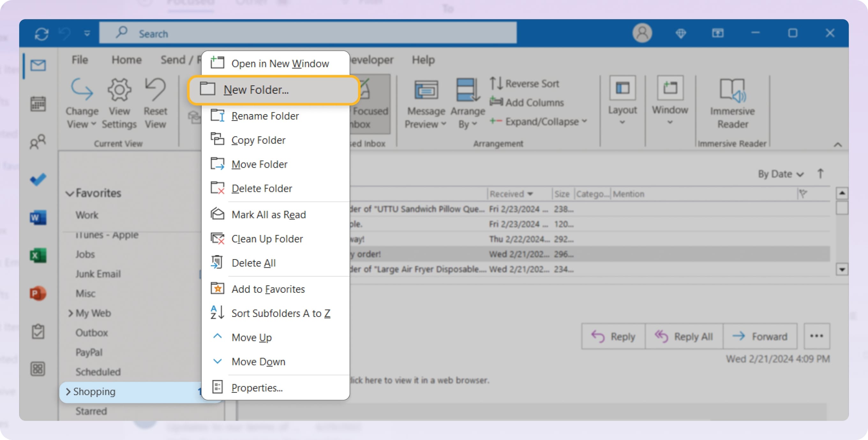868x440 pixels.
Task: Select the Mail icon in the sidebar
Action: (x=38, y=66)
